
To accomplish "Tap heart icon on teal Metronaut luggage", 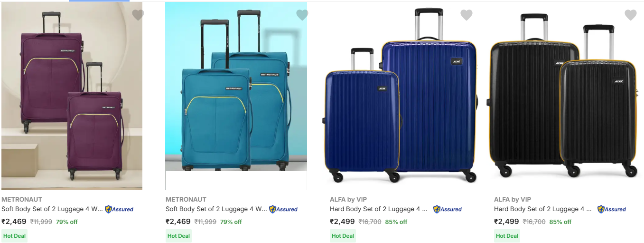I will click(x=302, y=15).
